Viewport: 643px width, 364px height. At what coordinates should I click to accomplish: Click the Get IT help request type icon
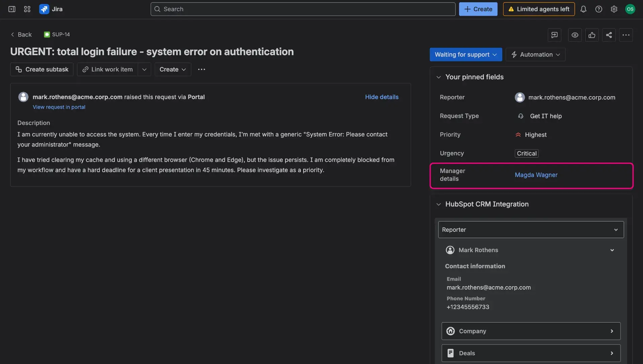click(x=520, y=116)
